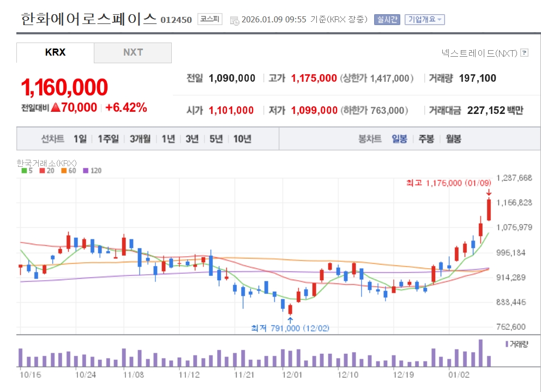The height and width of the screenshot is (392, 541).
Task: Click the 상한가 1,417,000 text
Action: click(x=377, y=79)
